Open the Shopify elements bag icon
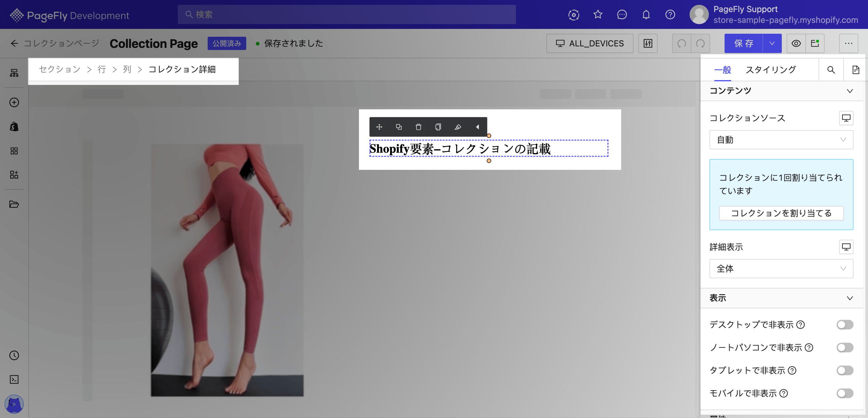The image size is (868, 418). coord(14,127)
